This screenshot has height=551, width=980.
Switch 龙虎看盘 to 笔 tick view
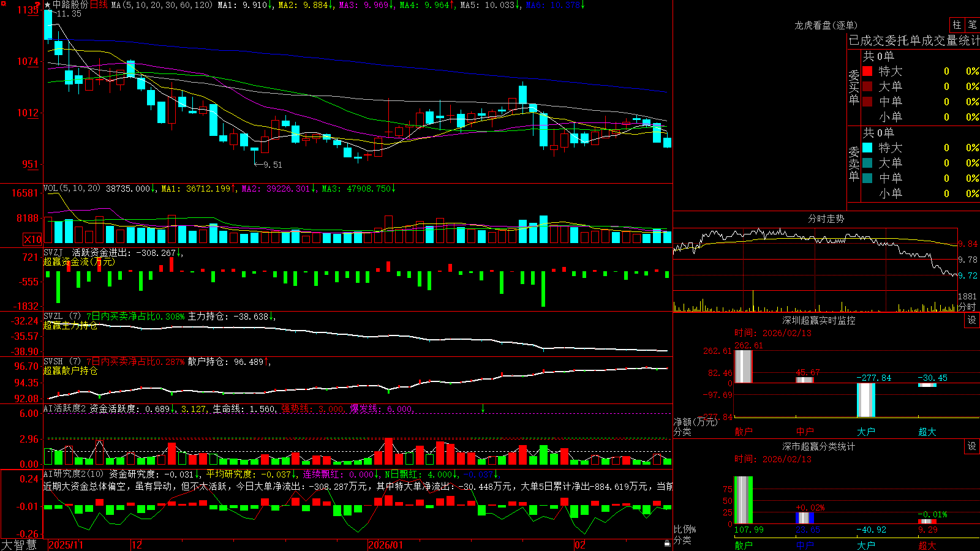972,24
